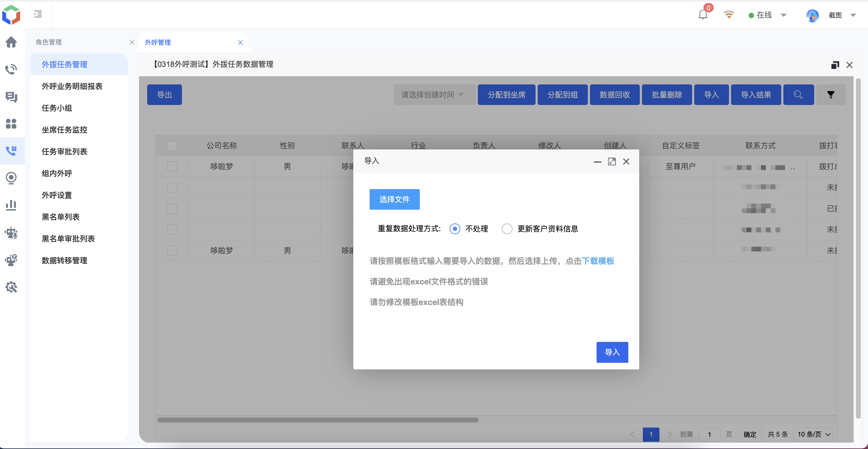
Task: Check the first 哆啦梦 row checkbox
Action: tap(172, 167)
